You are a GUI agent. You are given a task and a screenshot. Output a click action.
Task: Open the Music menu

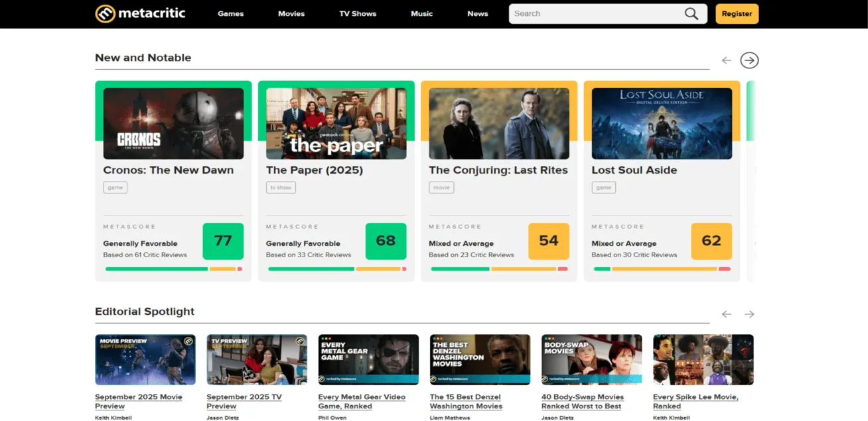pyautogui.click(x=421, y=14)
